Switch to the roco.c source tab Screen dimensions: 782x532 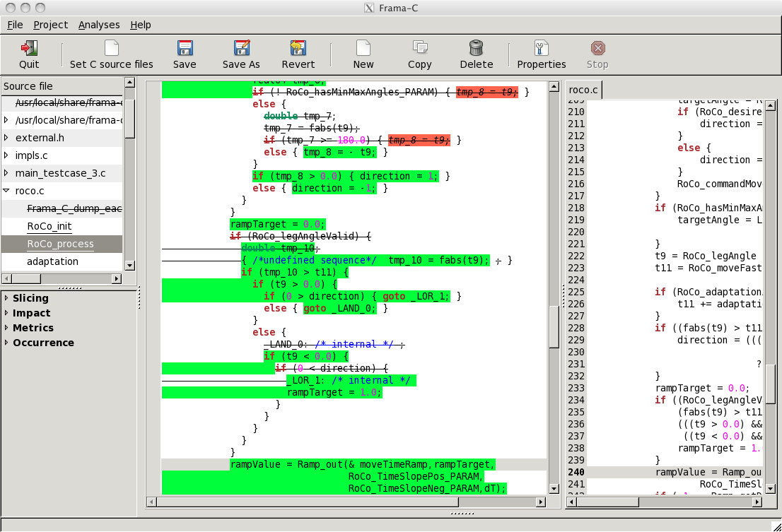coord(583,90)
